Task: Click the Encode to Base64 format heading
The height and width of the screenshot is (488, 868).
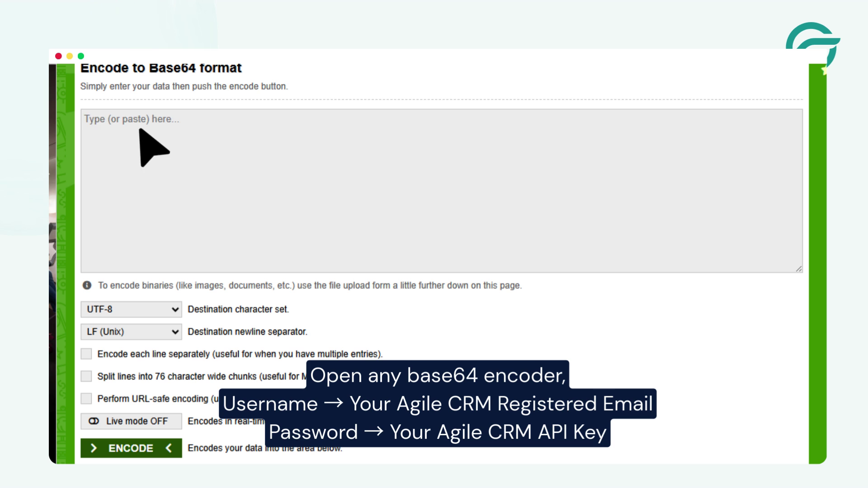Action: point(161,68)
